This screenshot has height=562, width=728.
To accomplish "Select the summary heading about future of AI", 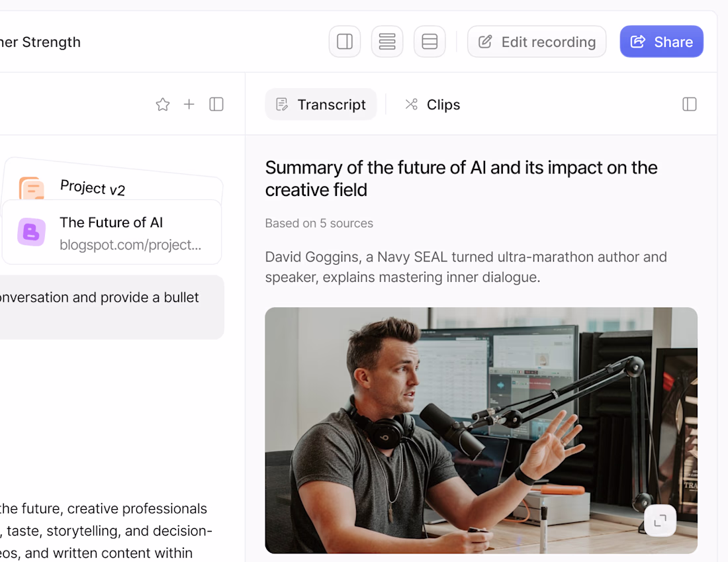I will click(x=461, y=179).
